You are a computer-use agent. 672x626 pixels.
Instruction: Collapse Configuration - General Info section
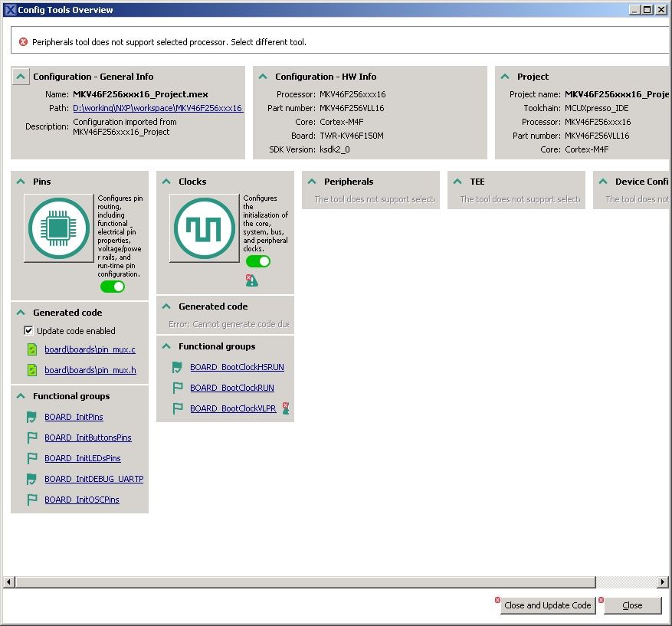(20, 77)
